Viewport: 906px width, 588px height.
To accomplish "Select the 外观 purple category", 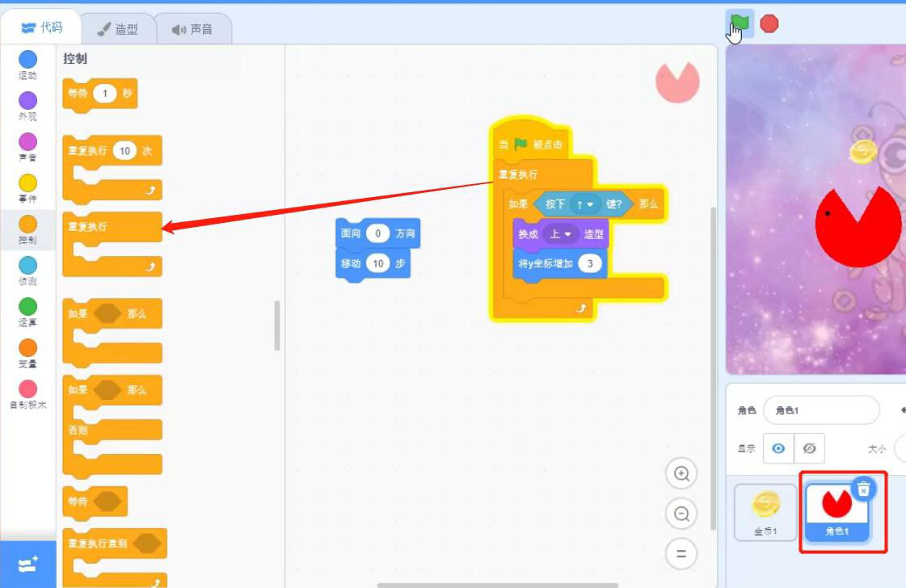I will click(27, 106).
